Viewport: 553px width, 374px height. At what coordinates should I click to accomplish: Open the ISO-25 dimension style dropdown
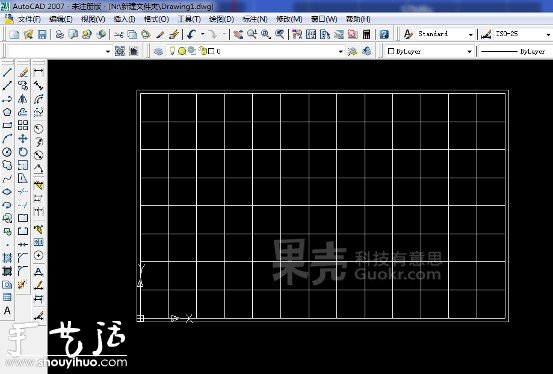[548, 35]
